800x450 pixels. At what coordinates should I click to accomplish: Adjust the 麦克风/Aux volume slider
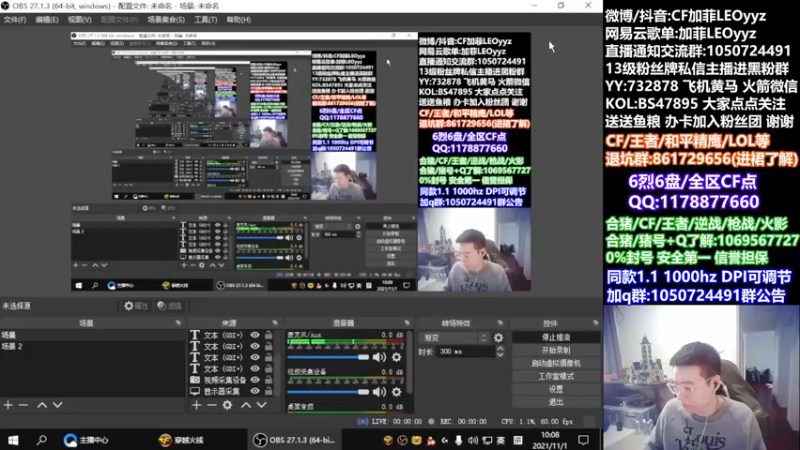pos(328,357)
